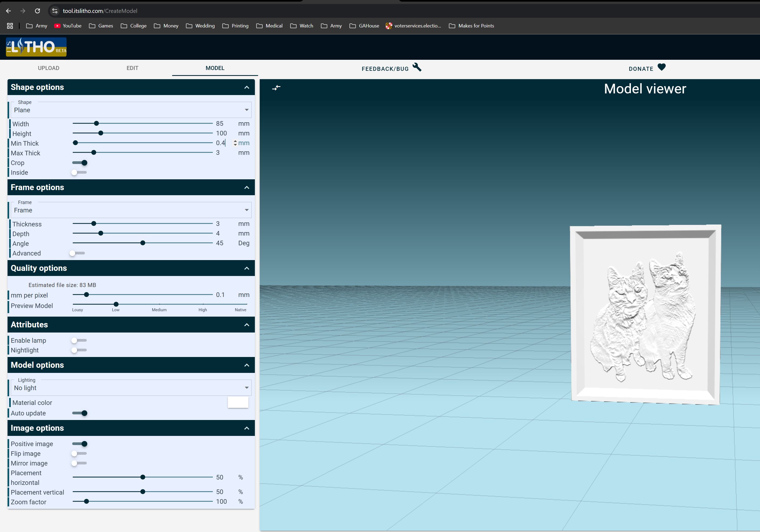760x532 pixels.
Task: Collapse the model viewer panel arrows icon
Action: [276, 88]
